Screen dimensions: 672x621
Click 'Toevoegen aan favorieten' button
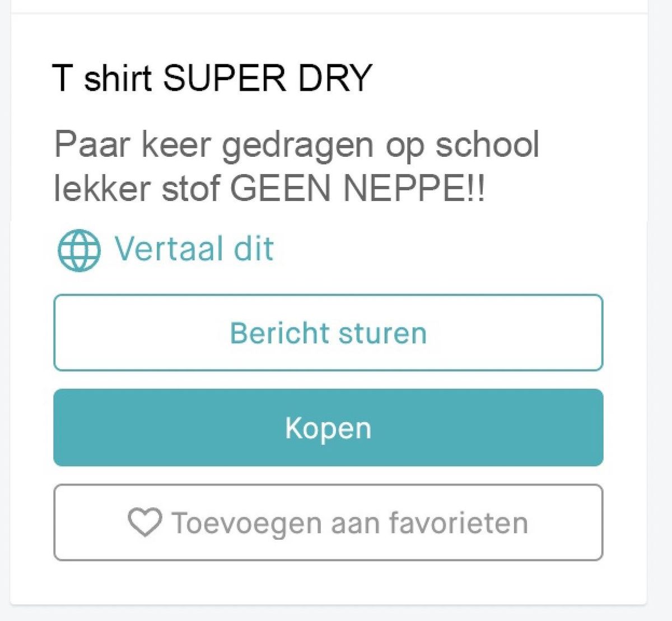pos(328,522)
